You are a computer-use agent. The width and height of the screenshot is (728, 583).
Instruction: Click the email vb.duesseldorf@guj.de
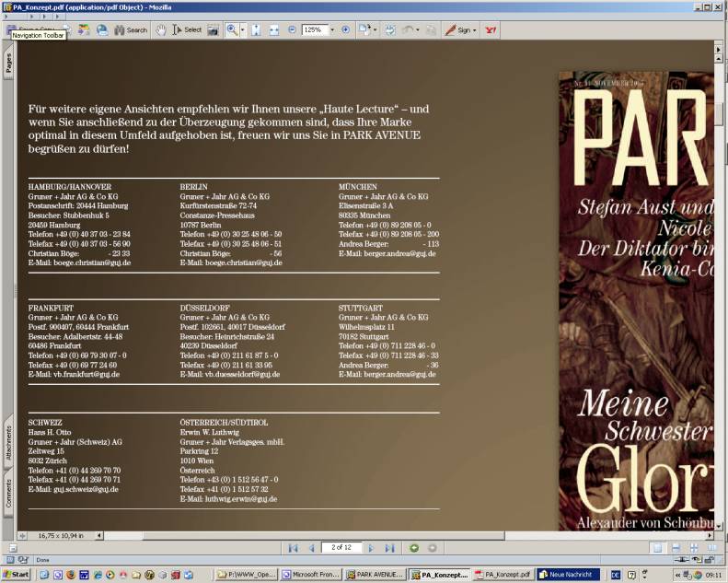242,374
